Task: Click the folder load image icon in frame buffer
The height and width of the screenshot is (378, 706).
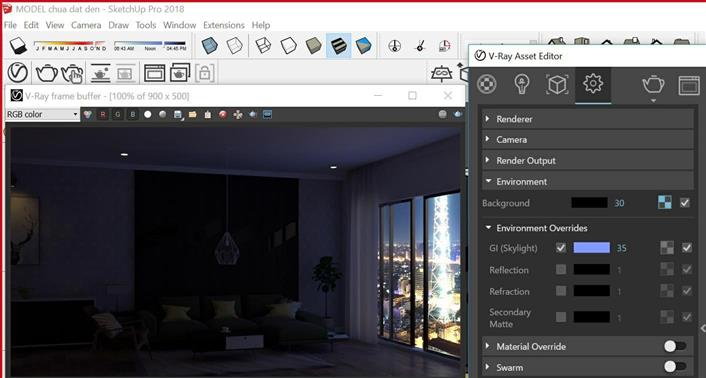Action: click(193, 115)
